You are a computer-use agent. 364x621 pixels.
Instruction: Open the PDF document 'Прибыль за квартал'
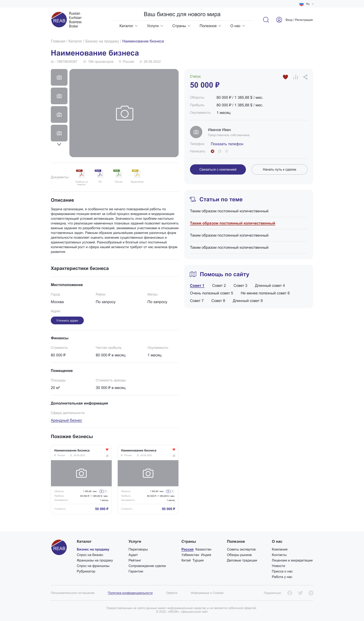coord(81,174)
